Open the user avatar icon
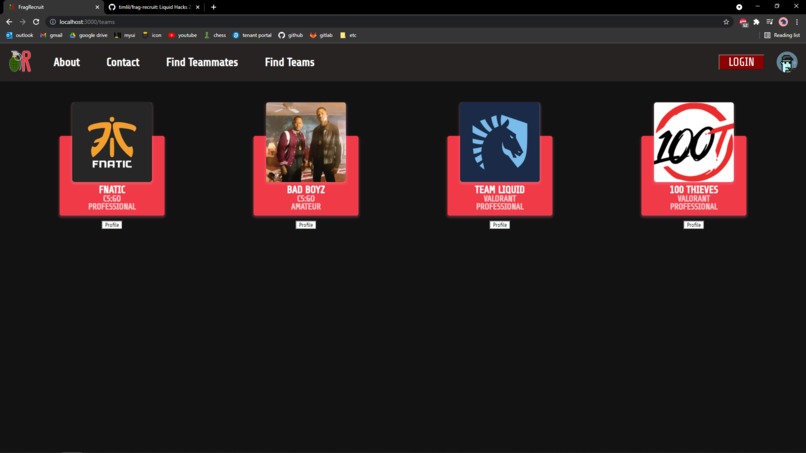Viewport: 806px width, 453px height. (x=786, y=62)
